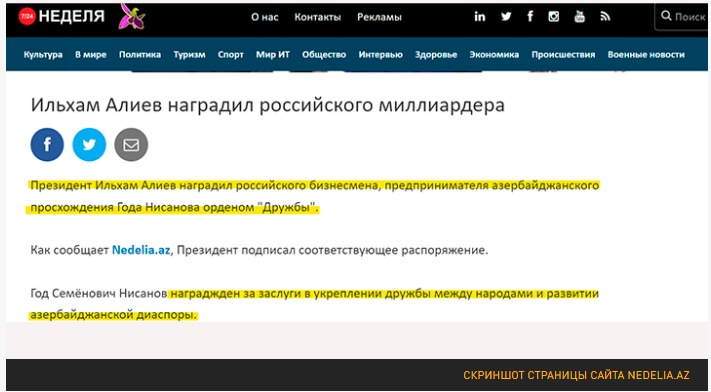
Task: Go to the Экономика section
Action: 494,54
